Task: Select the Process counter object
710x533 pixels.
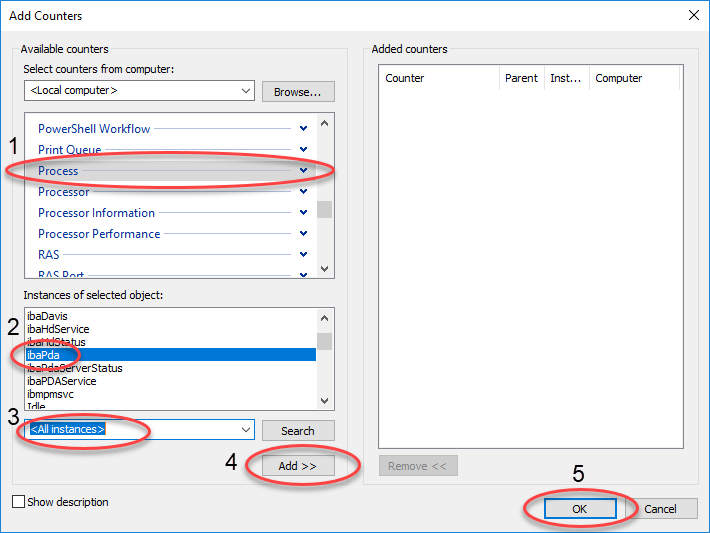Action: (x=58, y=171)
